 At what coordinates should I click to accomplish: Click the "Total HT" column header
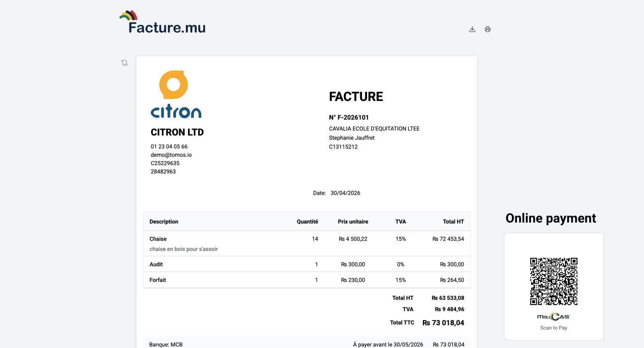pos(453,222)
